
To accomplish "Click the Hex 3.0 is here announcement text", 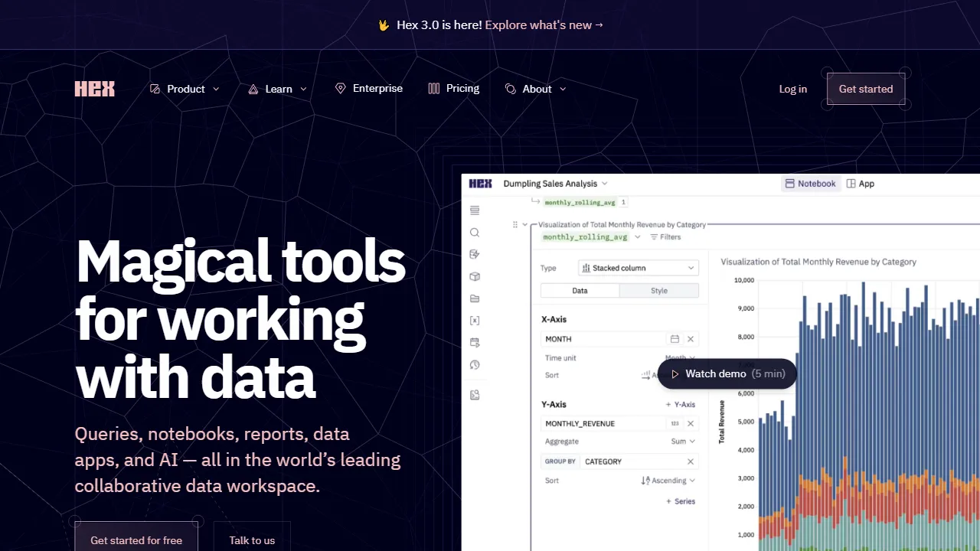I will coord(439,24).
